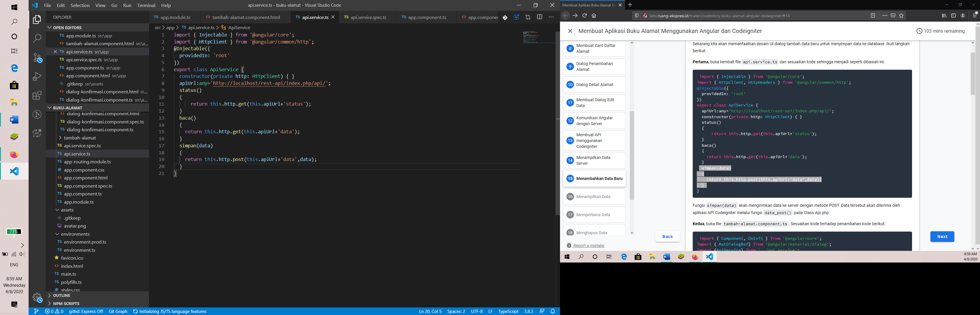Image resolution: width=980 pixels, height=315 pixels.
Task: Click the blue sync arrows icon in editor toolbar
Action: [516, 17]
